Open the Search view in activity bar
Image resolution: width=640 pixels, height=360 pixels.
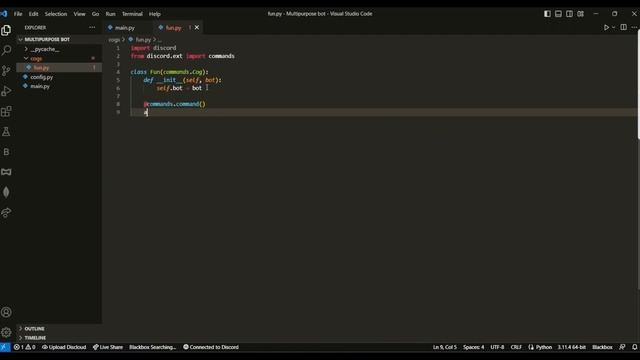coord(6,51)
